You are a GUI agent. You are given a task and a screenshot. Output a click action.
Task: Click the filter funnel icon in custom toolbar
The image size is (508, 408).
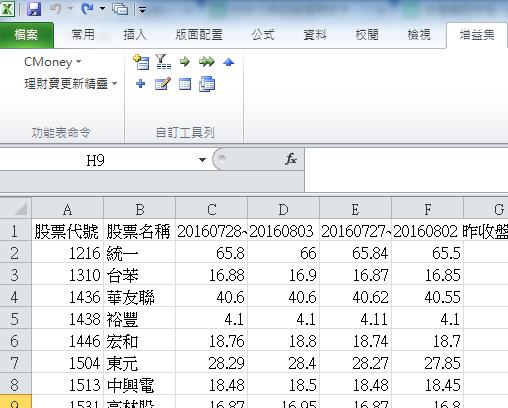tap(163, 62)
